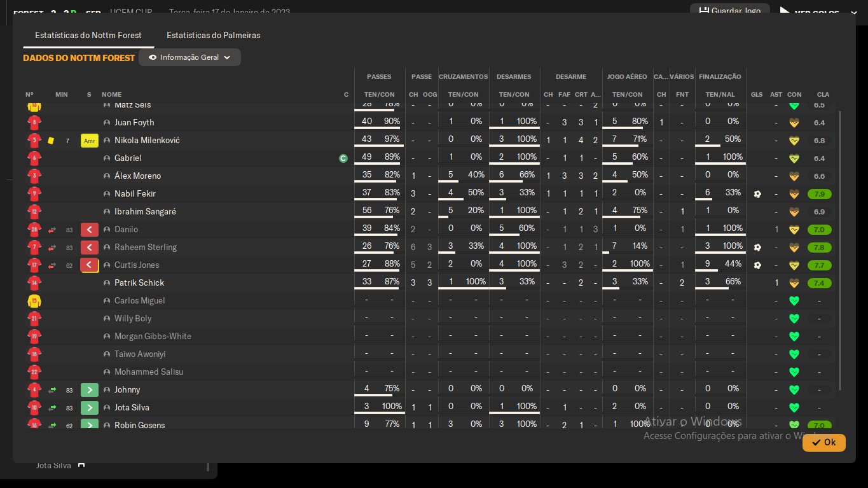Switch to Estatísticas do Palmeiras tab

point(214,36)
